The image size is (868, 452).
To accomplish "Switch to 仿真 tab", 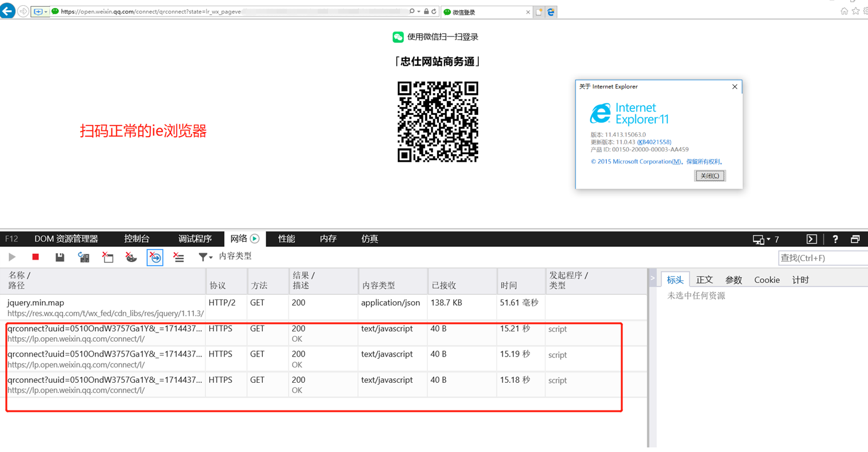I will [x=370, y=239].
